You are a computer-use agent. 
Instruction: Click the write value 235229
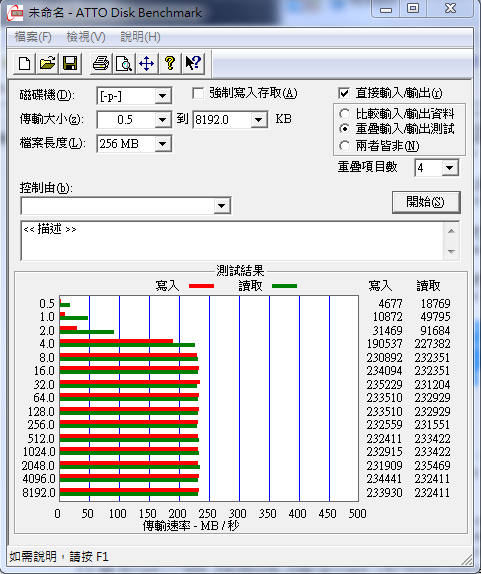coord(384,385)
